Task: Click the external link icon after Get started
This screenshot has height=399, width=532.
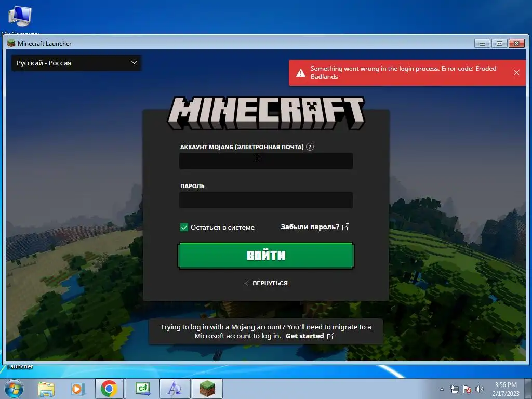Action: click(330, 336)
